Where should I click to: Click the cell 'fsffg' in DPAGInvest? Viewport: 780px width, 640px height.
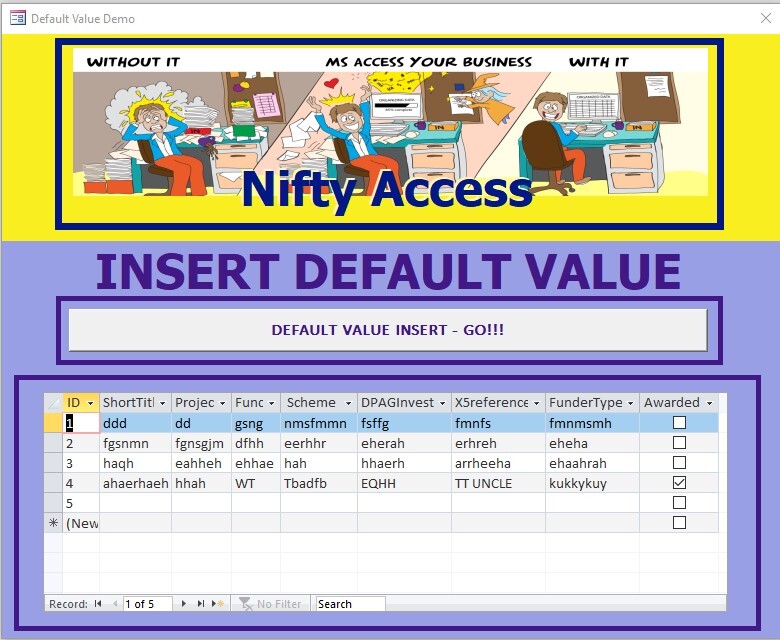click(404, 423)
